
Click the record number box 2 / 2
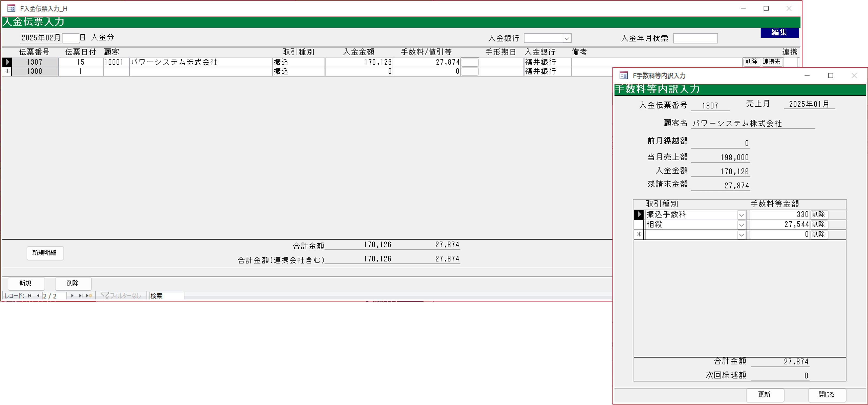54,296
